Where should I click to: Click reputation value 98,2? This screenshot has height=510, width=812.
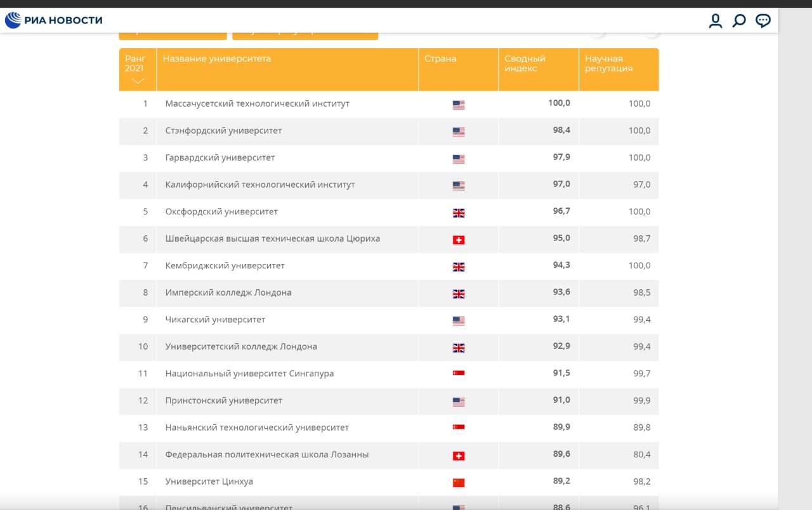[x=642, y=481]
